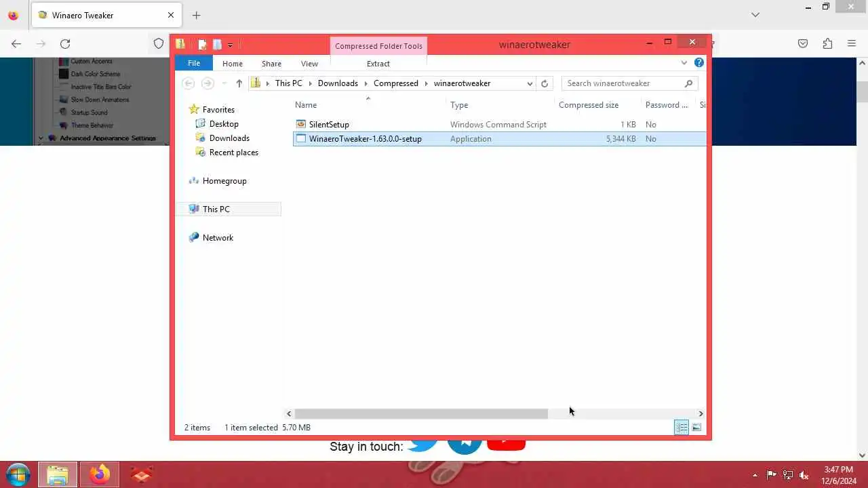
Task: Click the SilentSetup command script icon
Action: pos(301,125)
